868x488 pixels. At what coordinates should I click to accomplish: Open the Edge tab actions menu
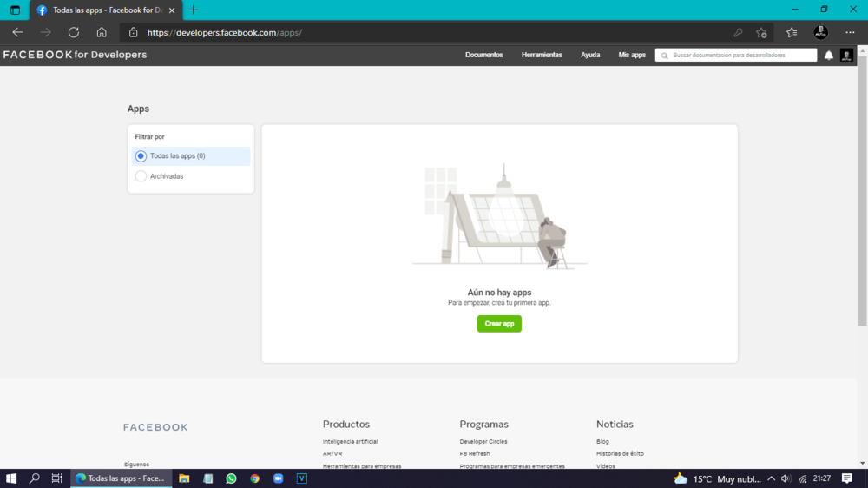point(15,10)
